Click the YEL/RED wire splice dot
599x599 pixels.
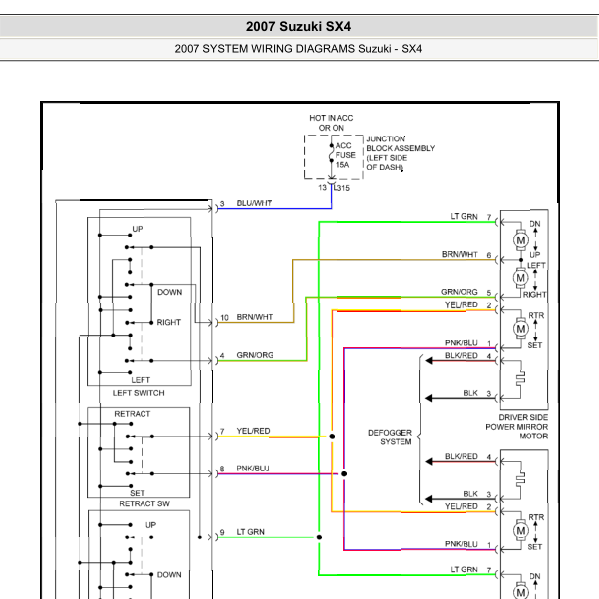332,436
